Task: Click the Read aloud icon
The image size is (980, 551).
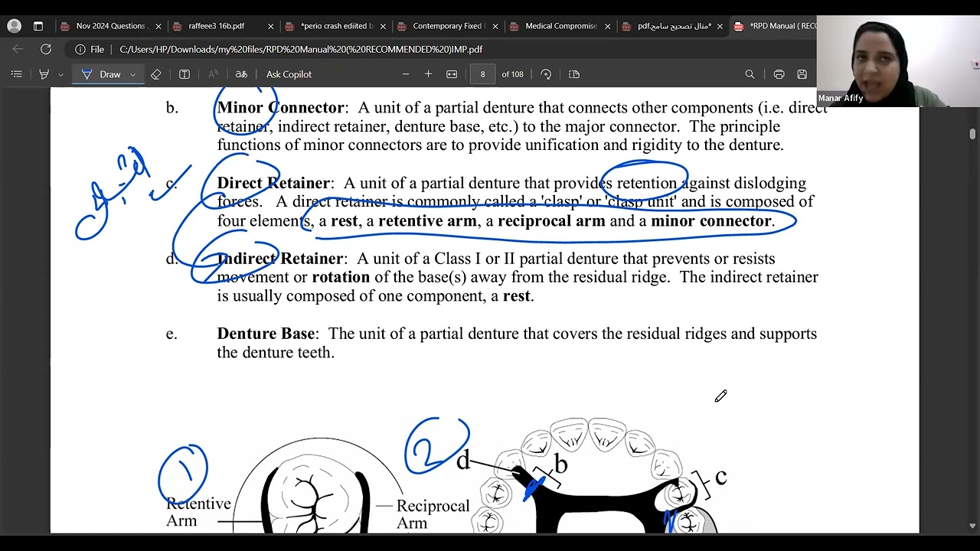Action: tap(213, 74)
